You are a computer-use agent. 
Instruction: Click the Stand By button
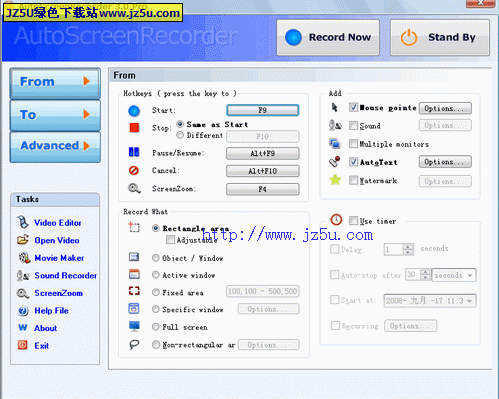(440, 37)
